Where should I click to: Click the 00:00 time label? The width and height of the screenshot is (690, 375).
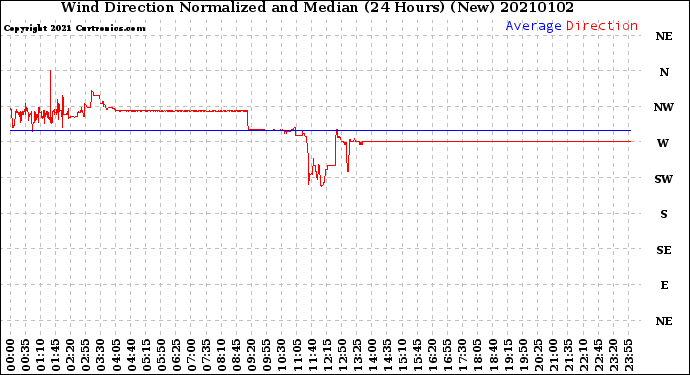(11, 355)
